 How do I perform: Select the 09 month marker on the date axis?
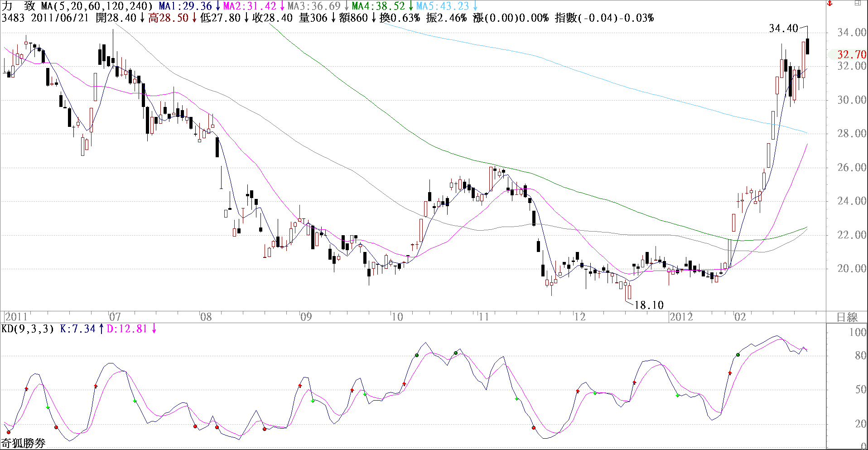pos(306,317)
